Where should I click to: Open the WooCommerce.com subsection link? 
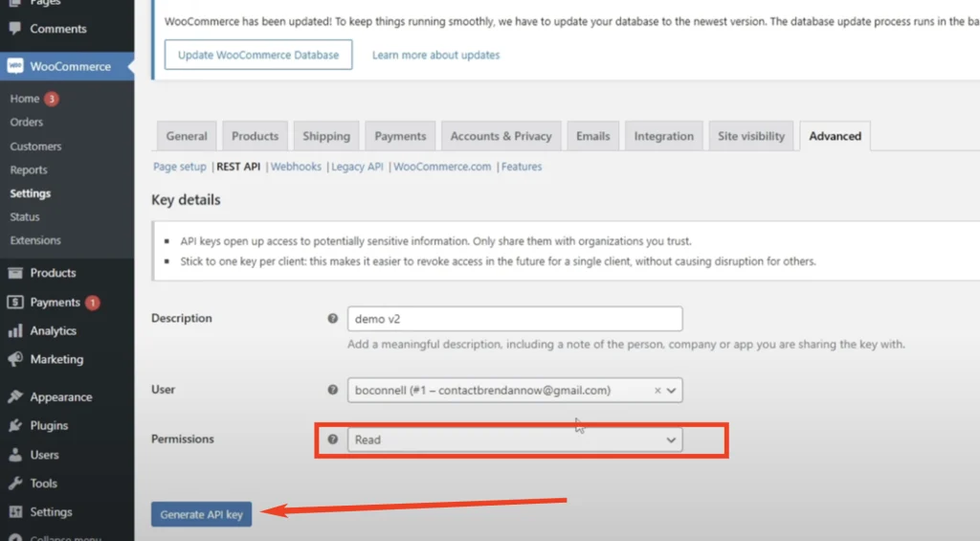click(x=442, y=167)
